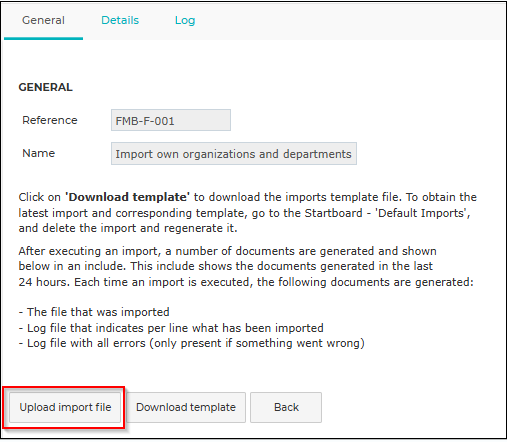This screenshot has height=442, width=507.
Task: Click 'Log file that indicates per line' line
Action: point(171,328)
